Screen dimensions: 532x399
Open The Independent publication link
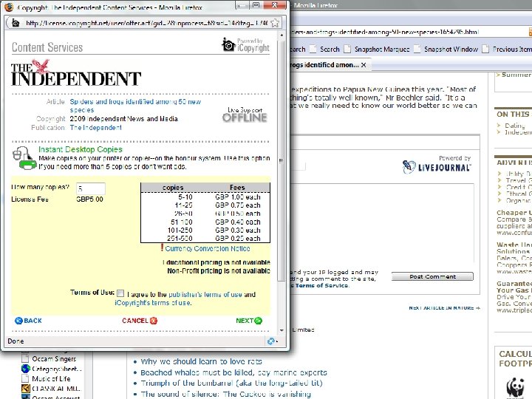[95, 128]
